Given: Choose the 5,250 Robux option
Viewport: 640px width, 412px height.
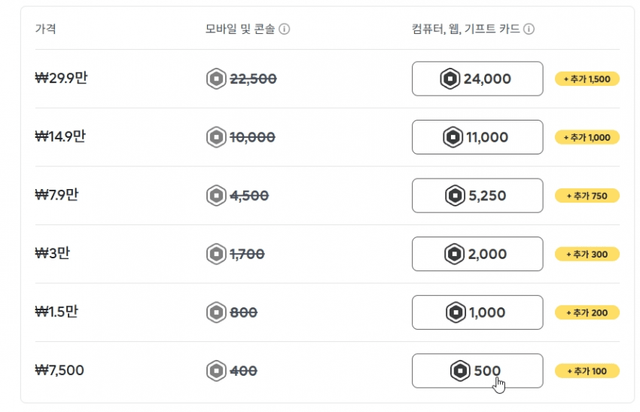Looking at the screenshot, I should [477, 196].
